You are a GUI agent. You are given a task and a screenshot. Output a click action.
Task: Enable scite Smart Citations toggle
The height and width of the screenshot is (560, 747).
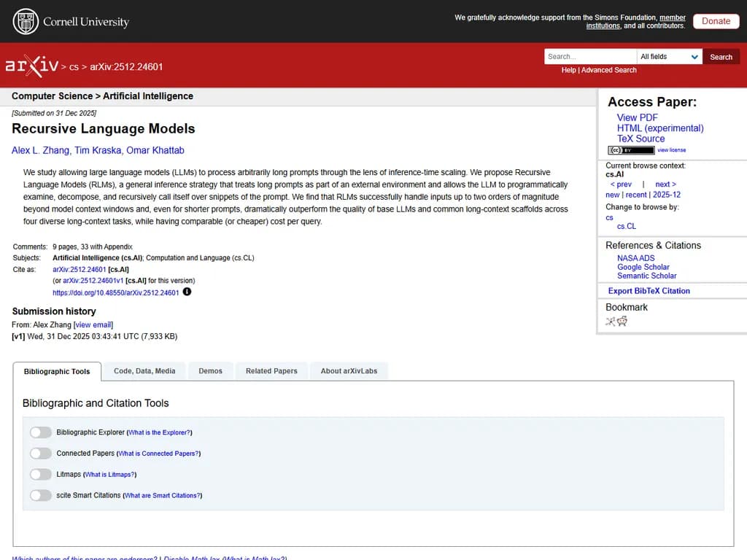coord(41,496)
